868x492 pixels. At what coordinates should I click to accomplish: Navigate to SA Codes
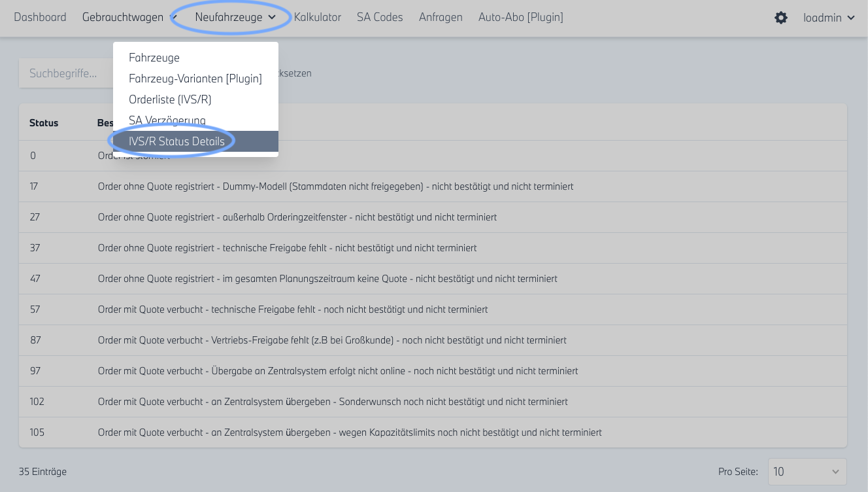point(380,17)
